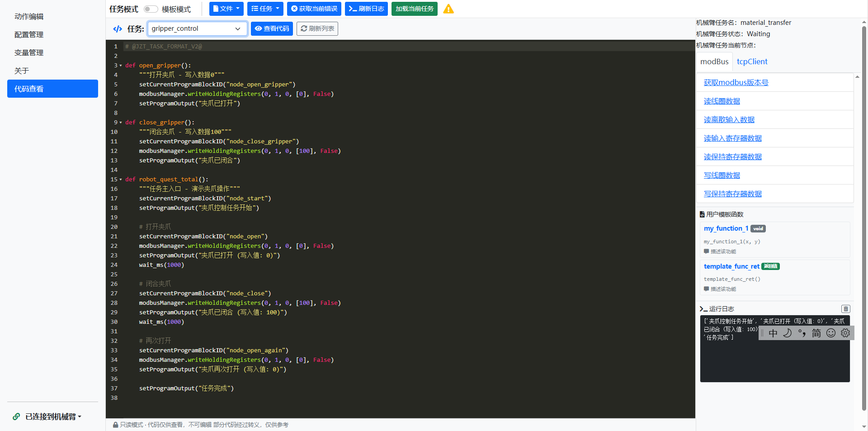868x431 pixels.
Task: Click the 'def robot_quest_total():' code line
Action: click(167, 180)
